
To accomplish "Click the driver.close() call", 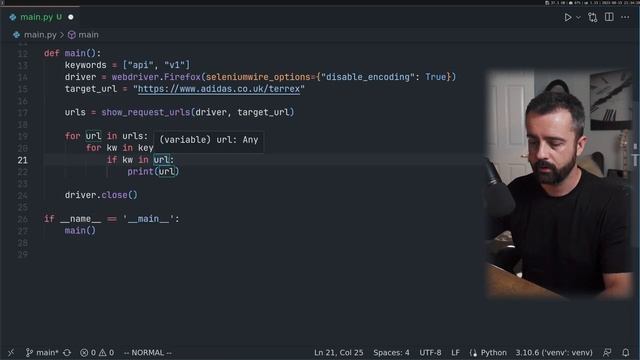I will 101,195.
